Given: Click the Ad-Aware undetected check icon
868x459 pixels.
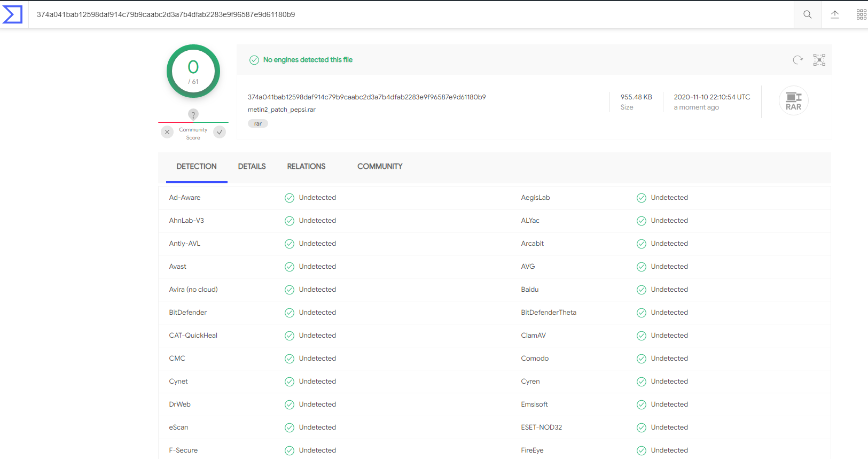Looking at the screenshot, I should click(290, 198).
